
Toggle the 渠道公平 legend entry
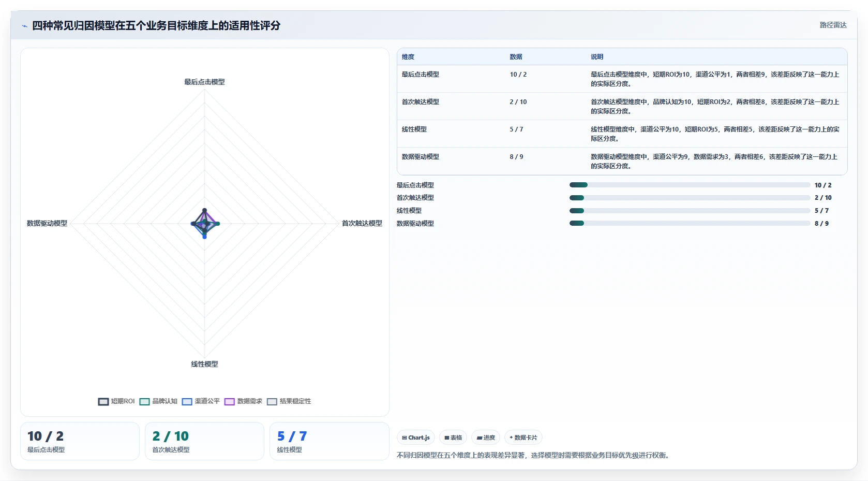pos(201,401)
